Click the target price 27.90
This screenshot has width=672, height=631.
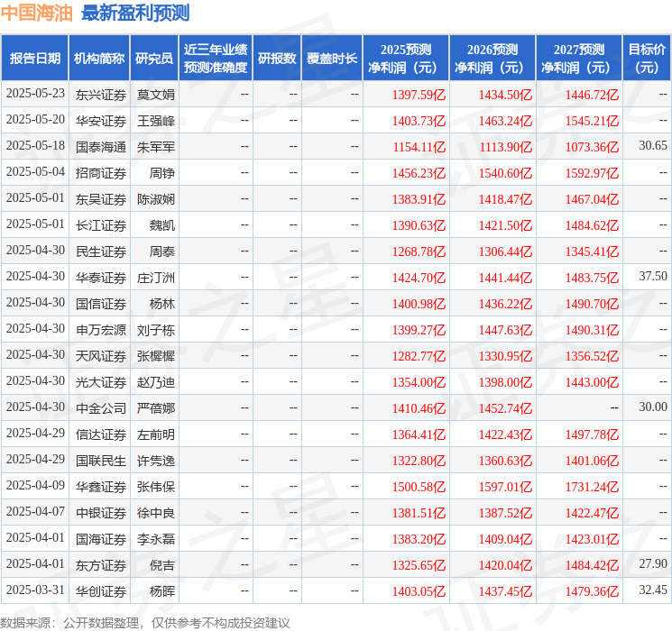click(653, 563)
